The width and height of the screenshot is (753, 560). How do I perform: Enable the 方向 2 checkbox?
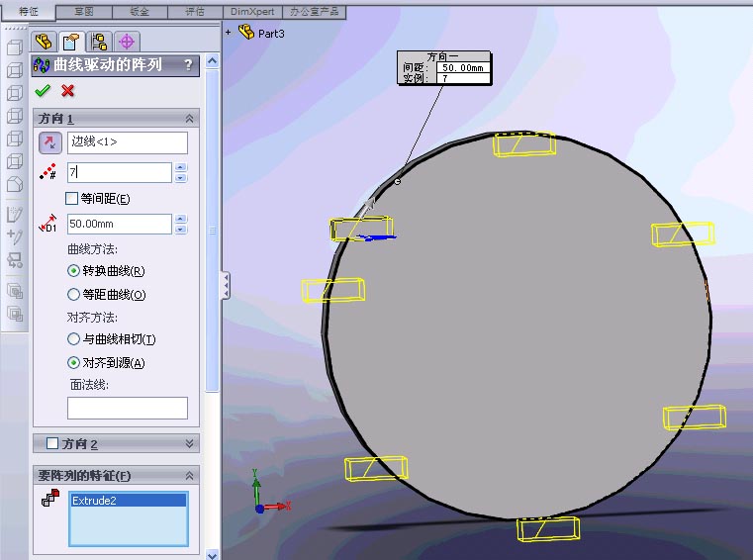tap(52, 443)
